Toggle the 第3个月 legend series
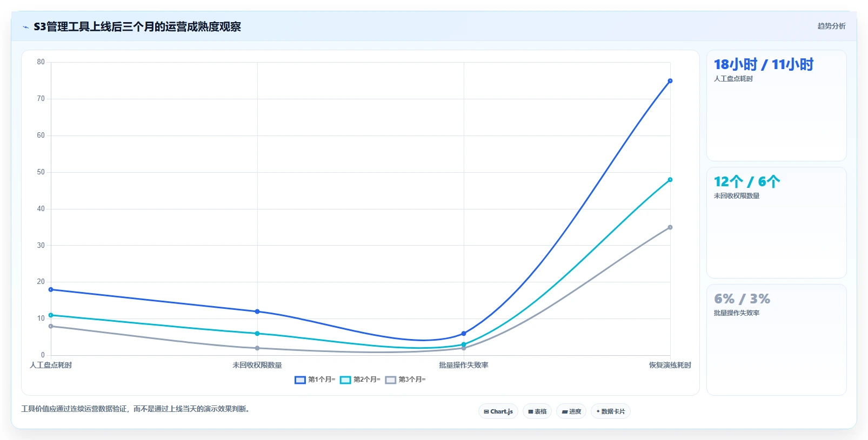 [x=405, y=380]
